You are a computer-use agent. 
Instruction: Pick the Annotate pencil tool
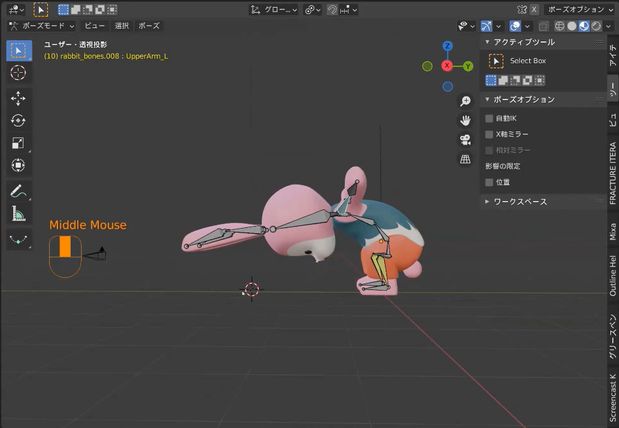tap(18, 191)
